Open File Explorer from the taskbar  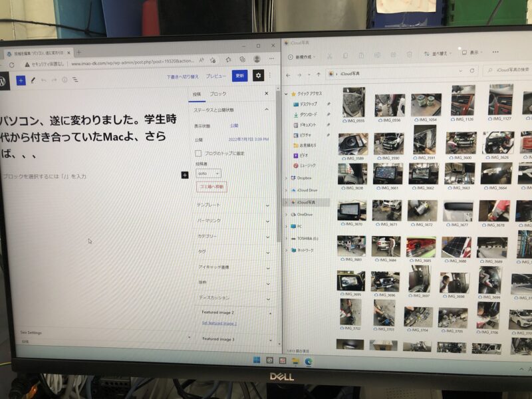(295, 361)
